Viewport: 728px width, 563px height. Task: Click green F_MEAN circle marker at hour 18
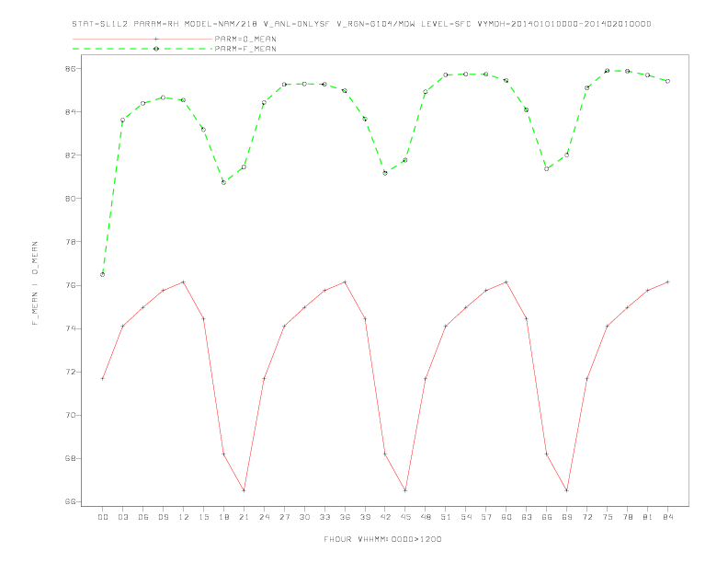tap(223, 182)
